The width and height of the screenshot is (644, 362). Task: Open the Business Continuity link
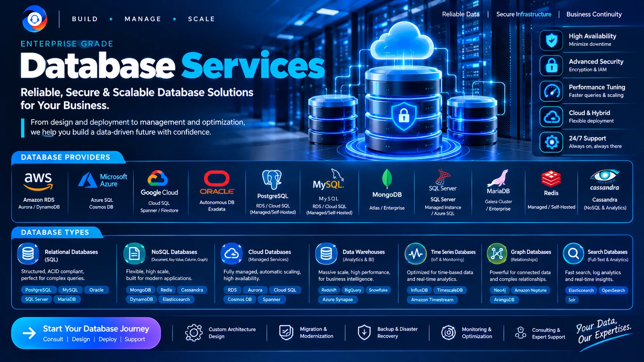pyautogui.click(x=594, y=14)
